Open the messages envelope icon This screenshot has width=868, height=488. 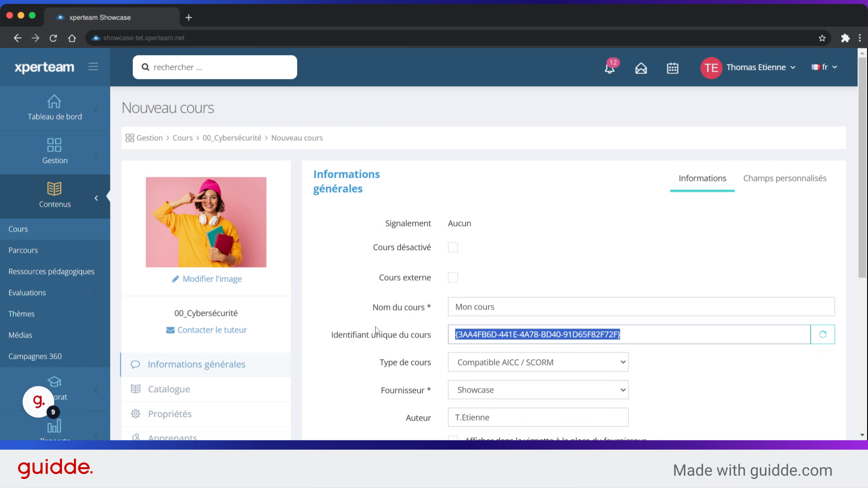641,68
